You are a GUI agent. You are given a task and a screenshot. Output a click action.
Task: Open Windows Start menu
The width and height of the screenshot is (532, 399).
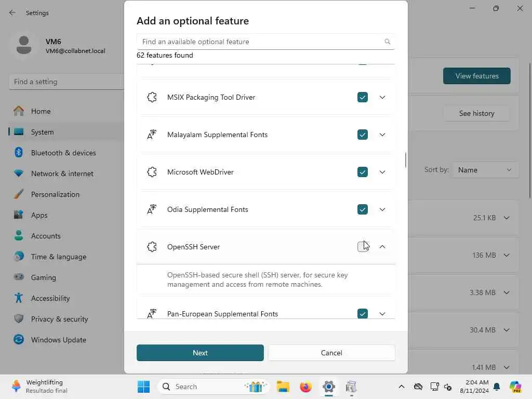[143, 387]
